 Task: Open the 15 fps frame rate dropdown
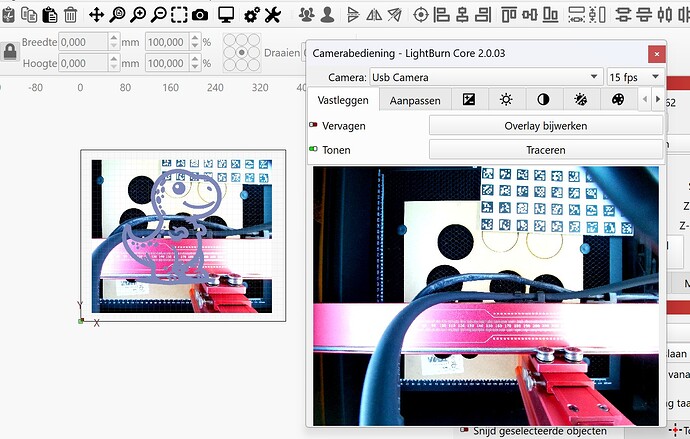coord(635,77)
